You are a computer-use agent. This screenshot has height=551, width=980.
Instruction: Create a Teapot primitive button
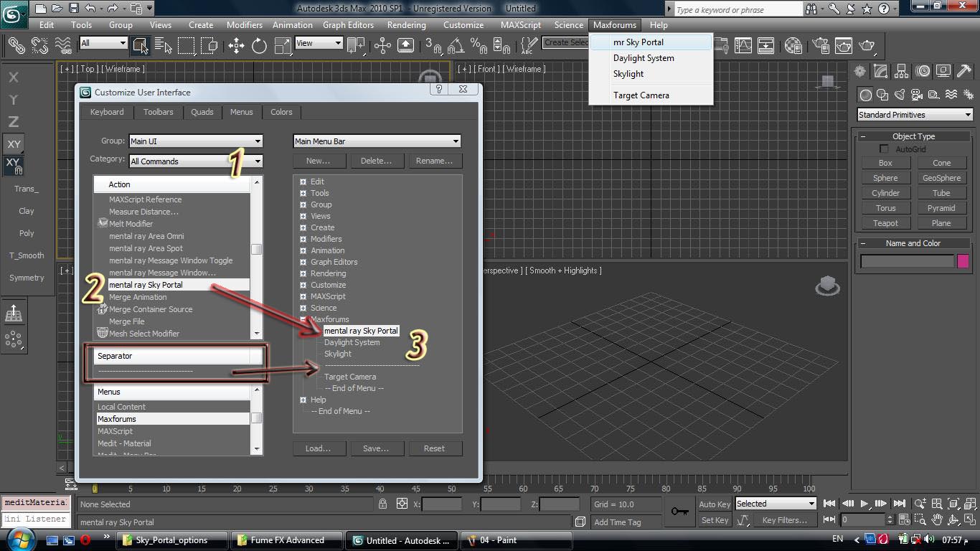[885, 223]
